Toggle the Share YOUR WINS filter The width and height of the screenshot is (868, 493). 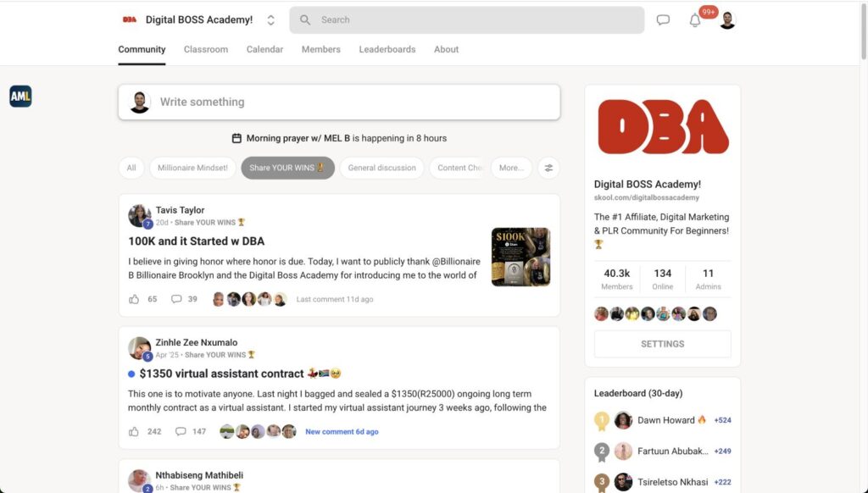pyautogui.click(x=288, y=168)
